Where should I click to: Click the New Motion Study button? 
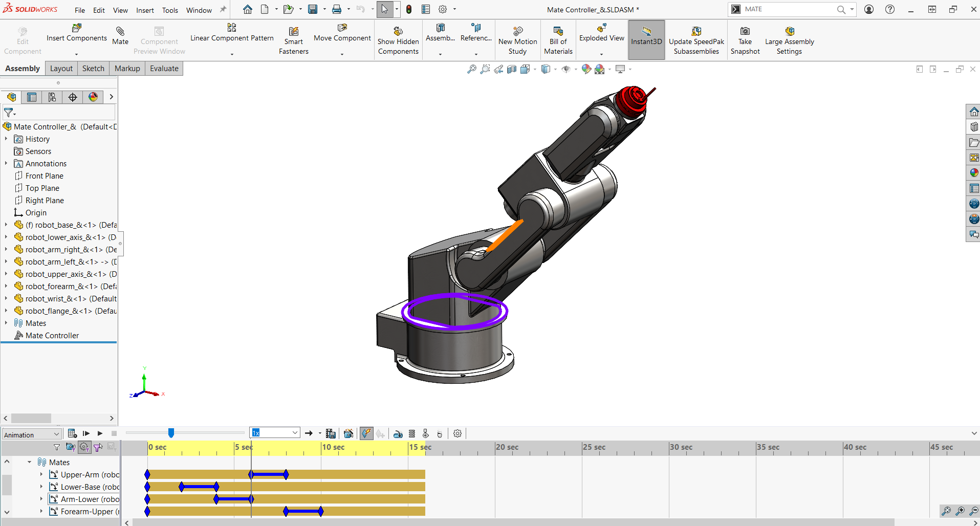[x=517, y=40]
